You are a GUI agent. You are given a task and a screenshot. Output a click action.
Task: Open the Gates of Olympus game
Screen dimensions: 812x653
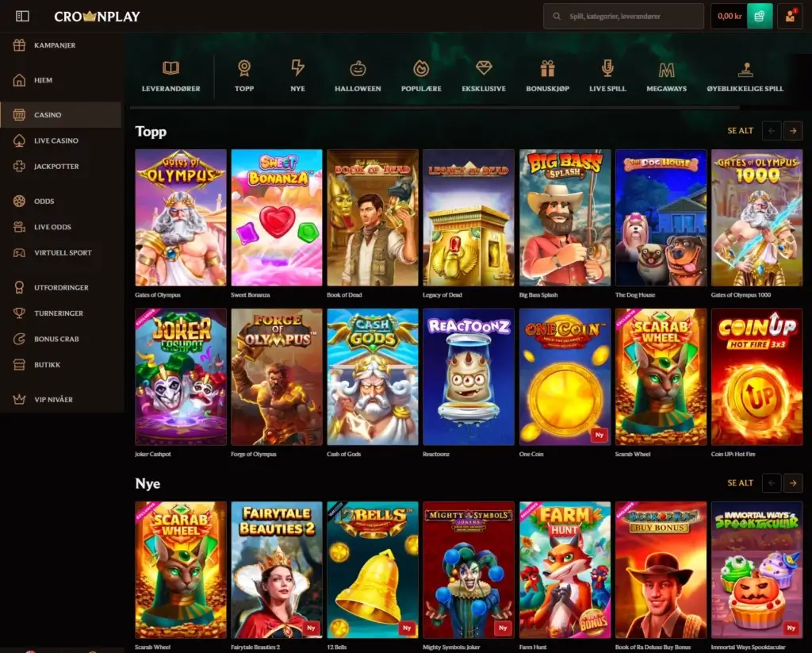click(x=181, y=217)
